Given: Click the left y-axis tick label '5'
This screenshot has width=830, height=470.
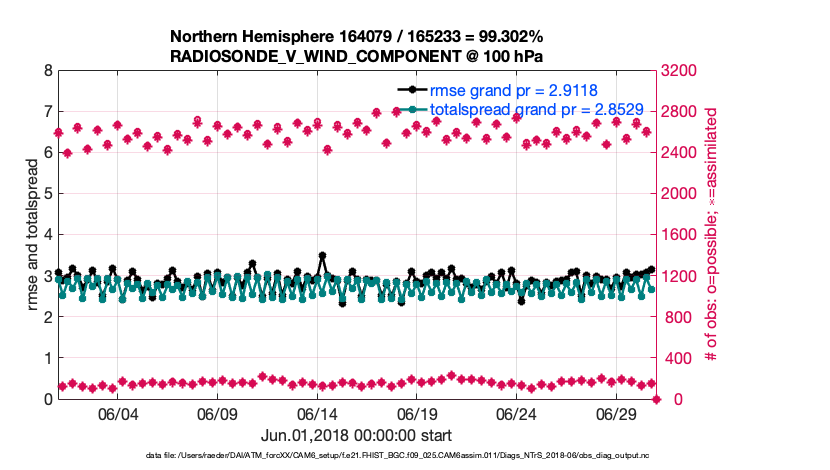Looking at the screenshot, I should click(48, 194).
